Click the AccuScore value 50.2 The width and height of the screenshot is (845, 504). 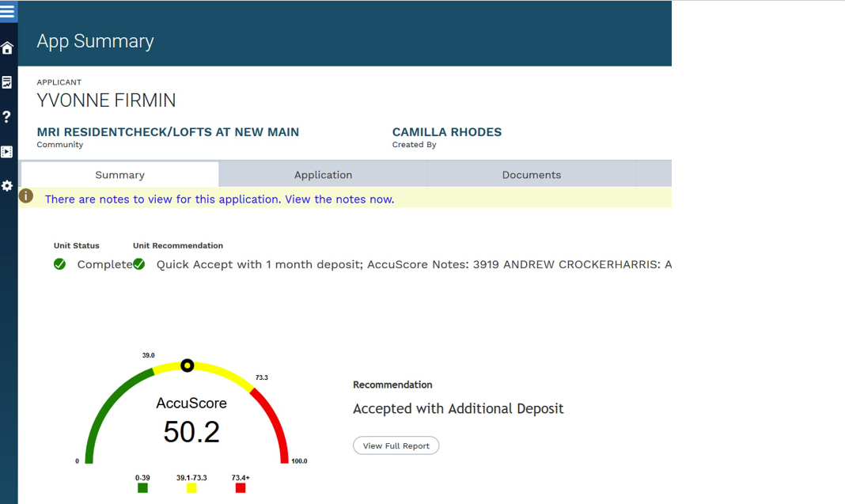(191, 431)
